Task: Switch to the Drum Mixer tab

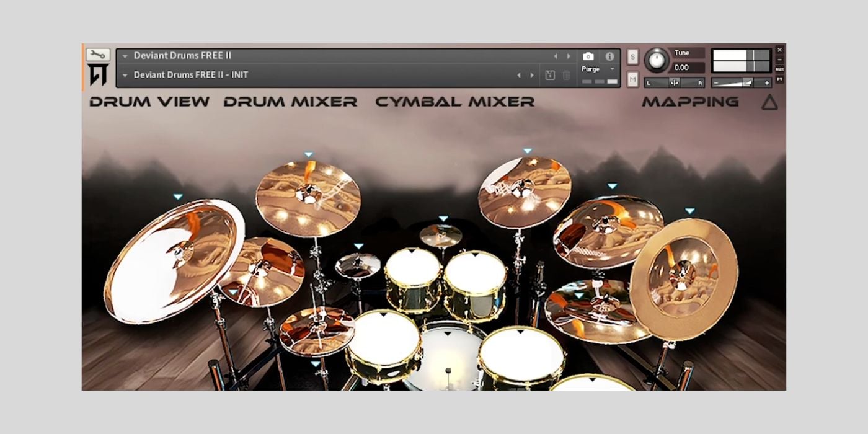Action: pos(290,102)
